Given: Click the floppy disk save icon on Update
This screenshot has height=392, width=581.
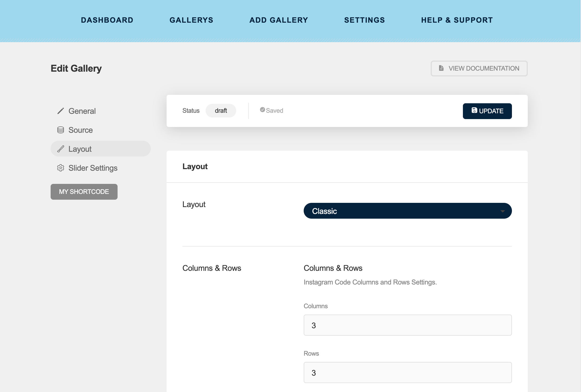Looking at the screenshot, I should 474,110.
